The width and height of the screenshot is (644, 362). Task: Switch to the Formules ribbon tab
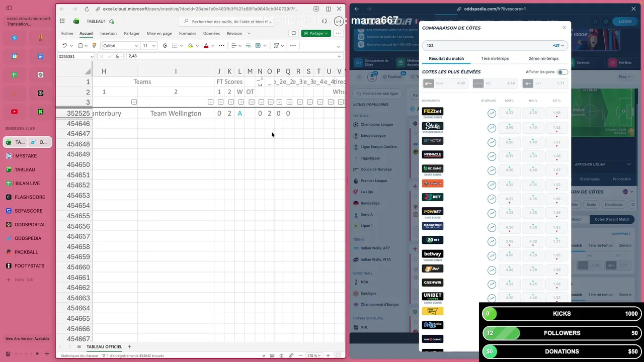pos(188,33)
